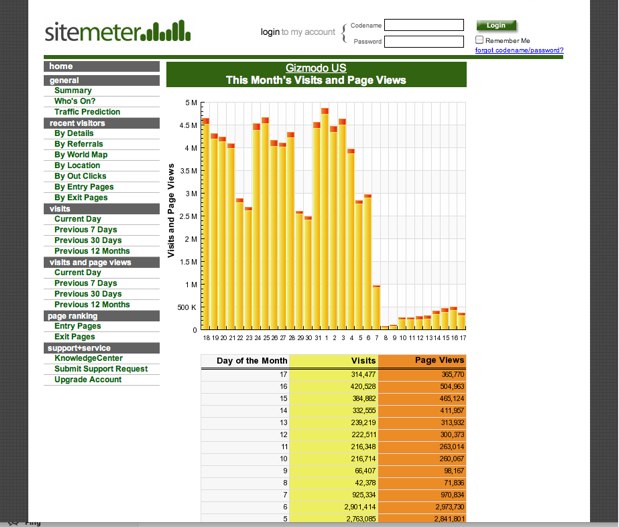619x527 pixels.
Task: Open Submit Support Request link
Action: click(101, 368)
